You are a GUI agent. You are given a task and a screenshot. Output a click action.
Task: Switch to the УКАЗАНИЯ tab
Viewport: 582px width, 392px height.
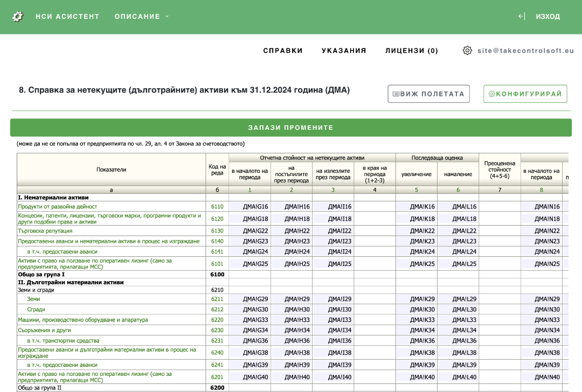click(343, 50)
